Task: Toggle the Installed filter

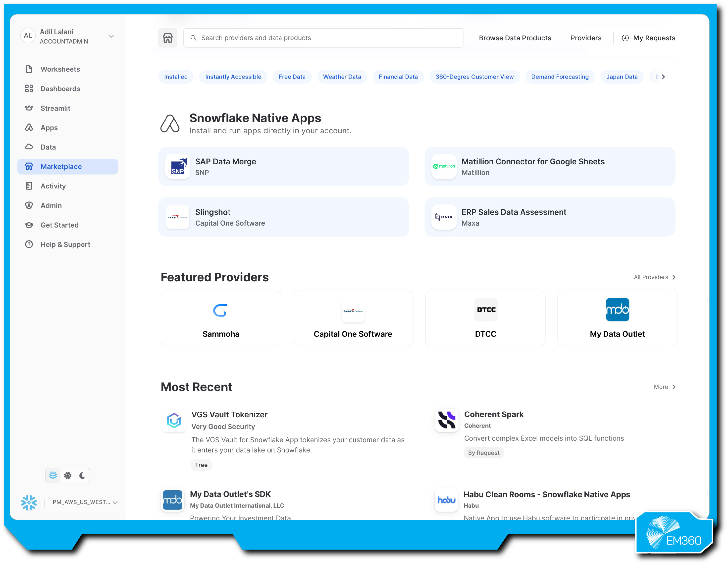Action: point(176,76)
